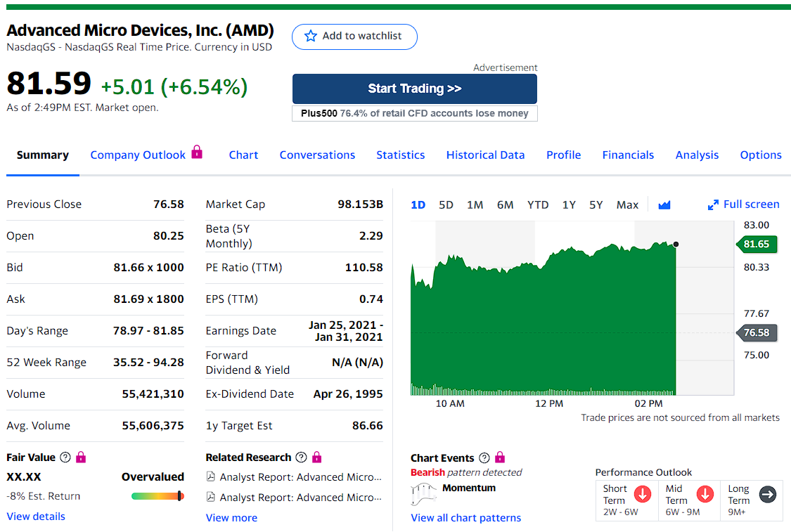Click the Avg. Volume value 55,606,375
Image resolution: width=791 pixels, height=532 pixels.
click(153, 426)
